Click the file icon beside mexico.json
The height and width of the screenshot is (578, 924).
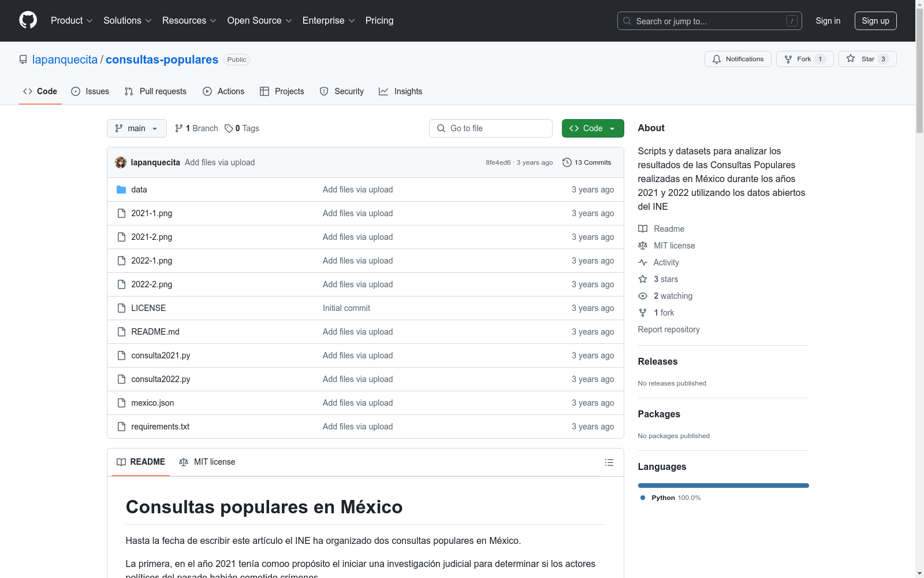[x=121, y=403]
